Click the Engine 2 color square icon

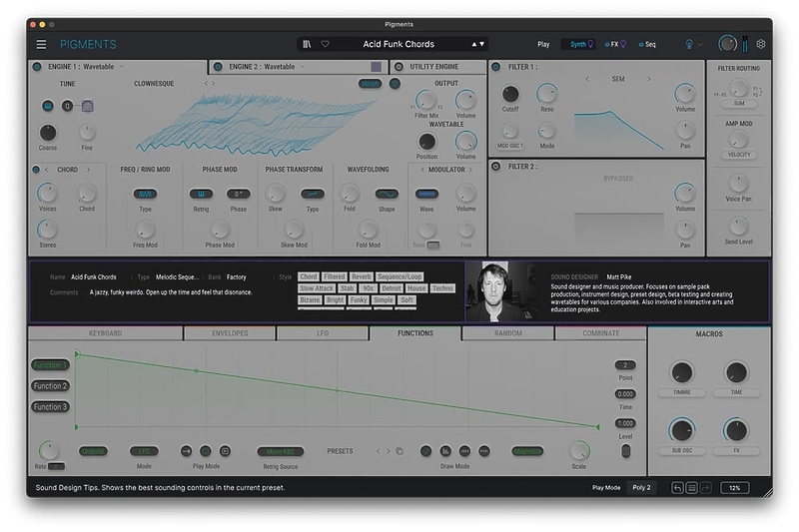[377, 67]
